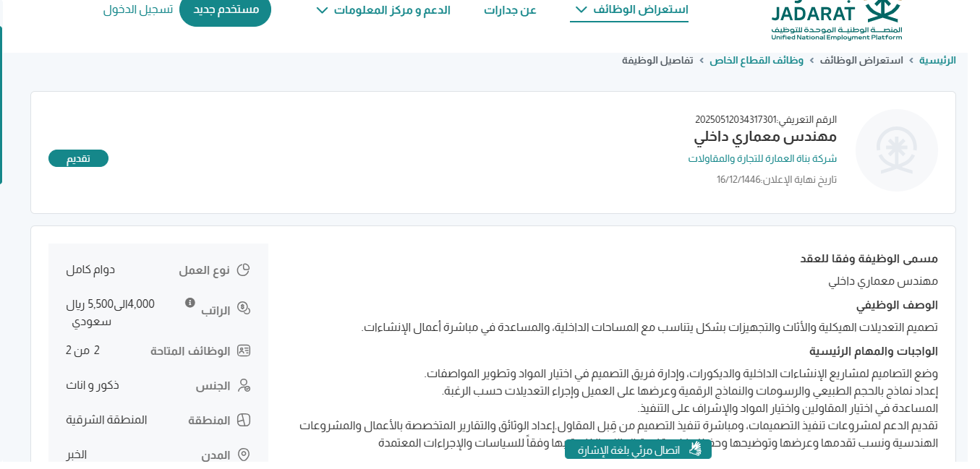Go to الرئيسية breadcrumb link
Screen dimensions: 980x469
[937, 60]
